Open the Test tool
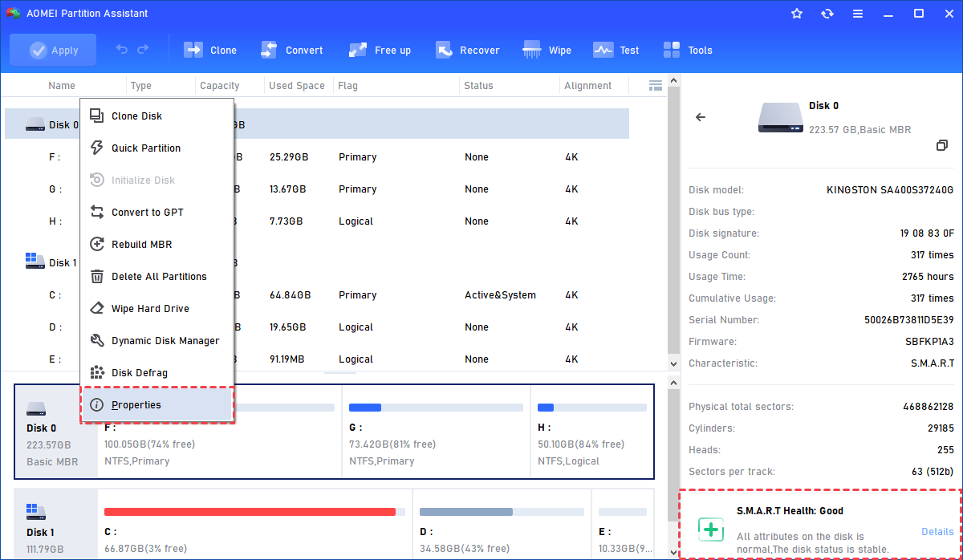963x560 pixels. 616,50
